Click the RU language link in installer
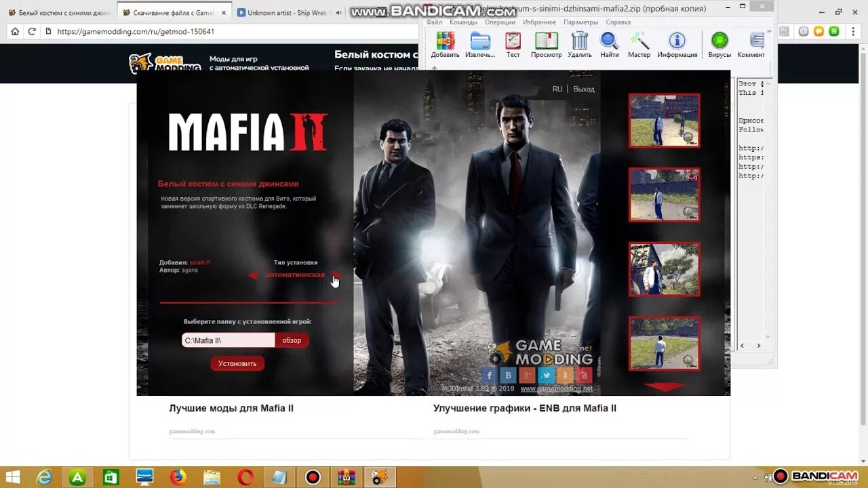Viewport: 868px width, 488px height. (x=557, y=89)
